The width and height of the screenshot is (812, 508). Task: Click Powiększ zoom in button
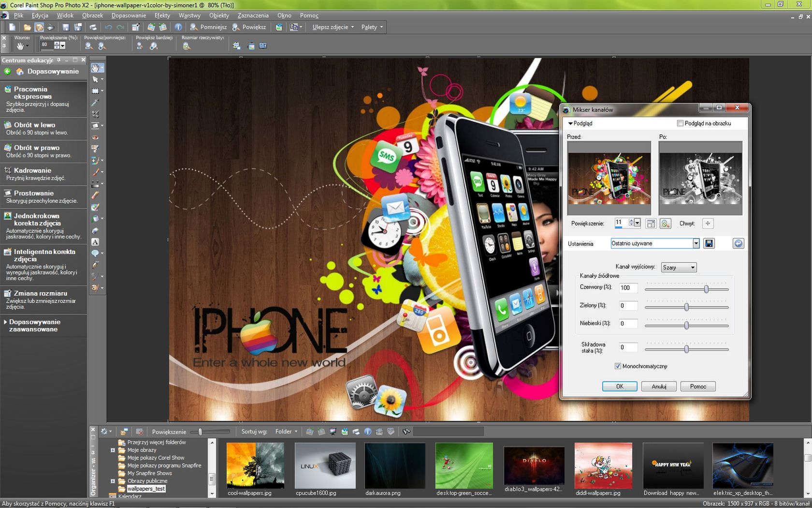pyautogui.click(x=249, y=27)
